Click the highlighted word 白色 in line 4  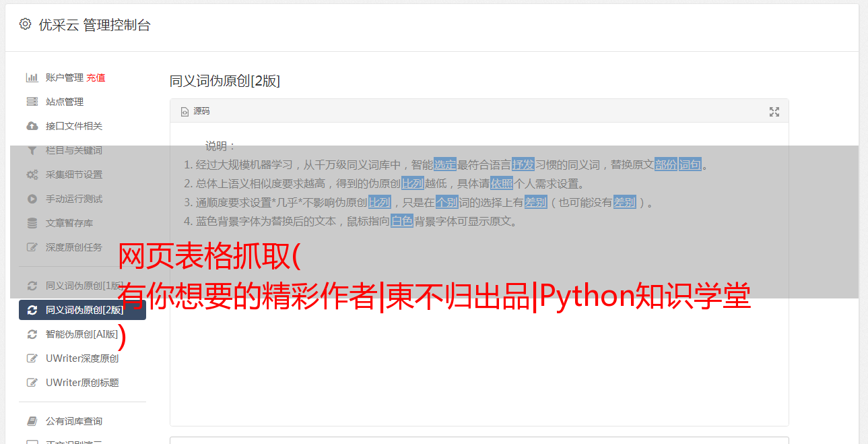[402, 221]
